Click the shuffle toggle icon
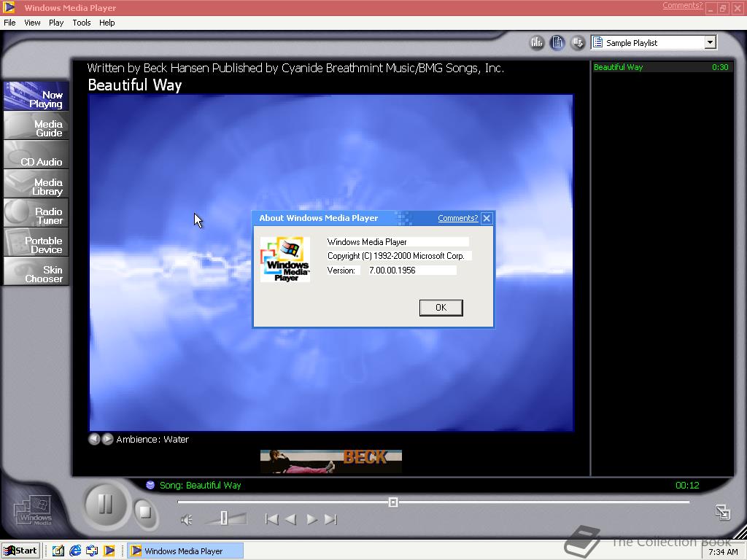This screenshot has width=747, height=560. [x=578, y=43]
